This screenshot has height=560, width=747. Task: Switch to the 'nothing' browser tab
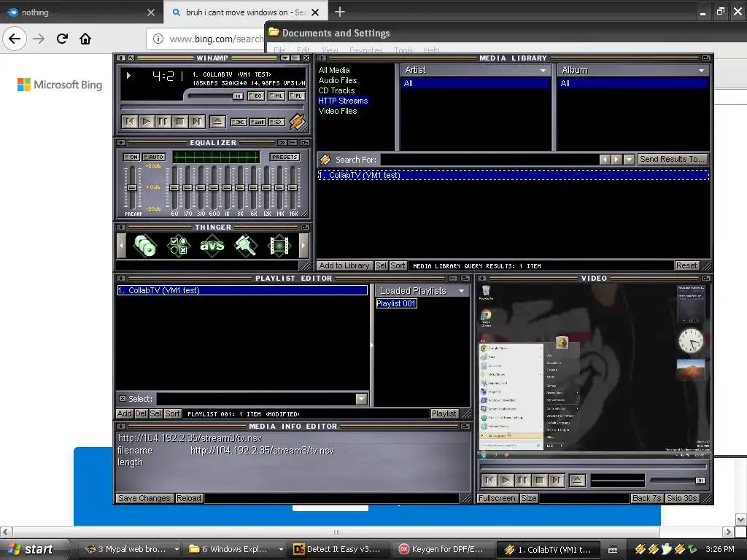coord(81,12)
